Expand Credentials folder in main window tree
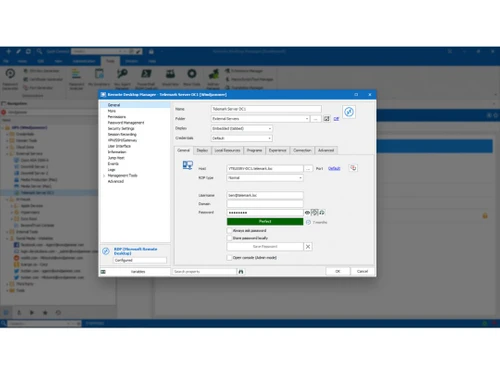 click(x=7, y=134)
